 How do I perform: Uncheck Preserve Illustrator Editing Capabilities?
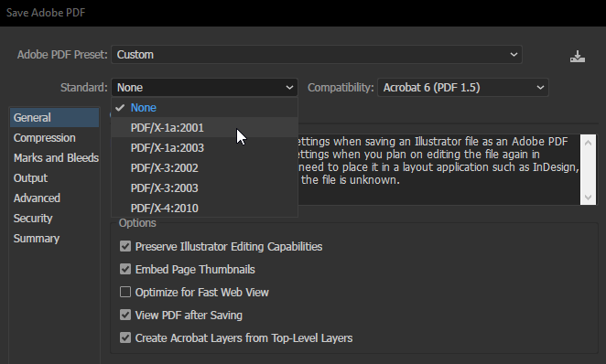[125, 246]
